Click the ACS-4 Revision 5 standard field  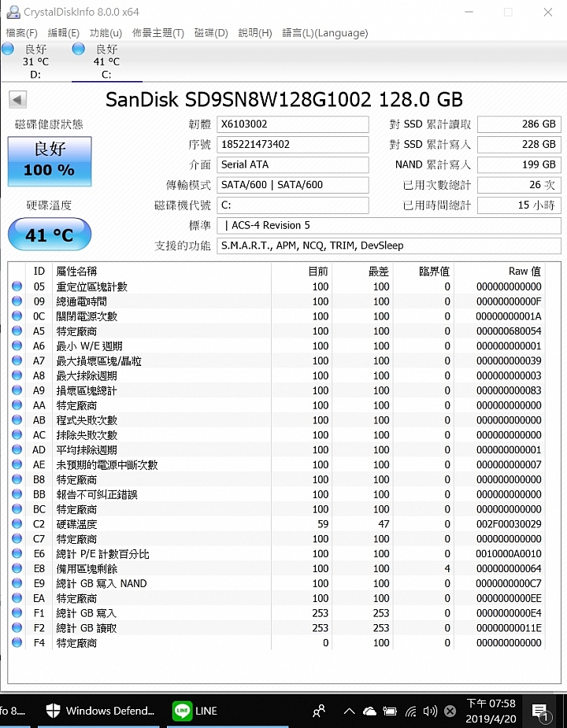click(389, 225)
